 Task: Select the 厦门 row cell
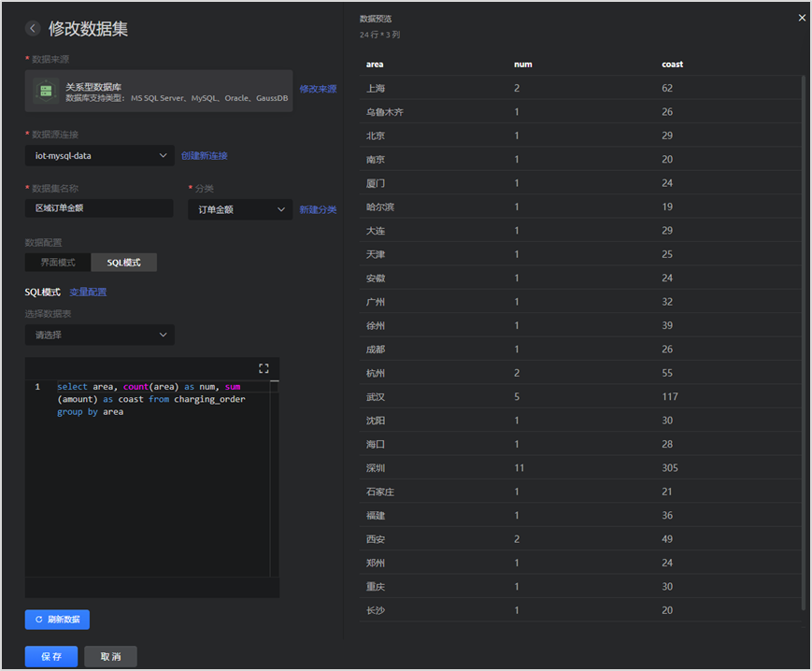(x=376, y=183)
